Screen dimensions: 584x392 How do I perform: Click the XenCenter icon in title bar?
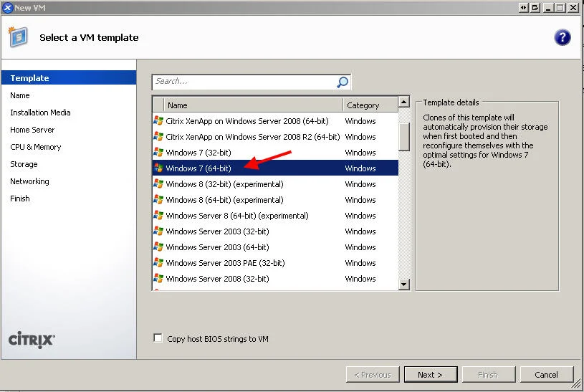(7, 7)
